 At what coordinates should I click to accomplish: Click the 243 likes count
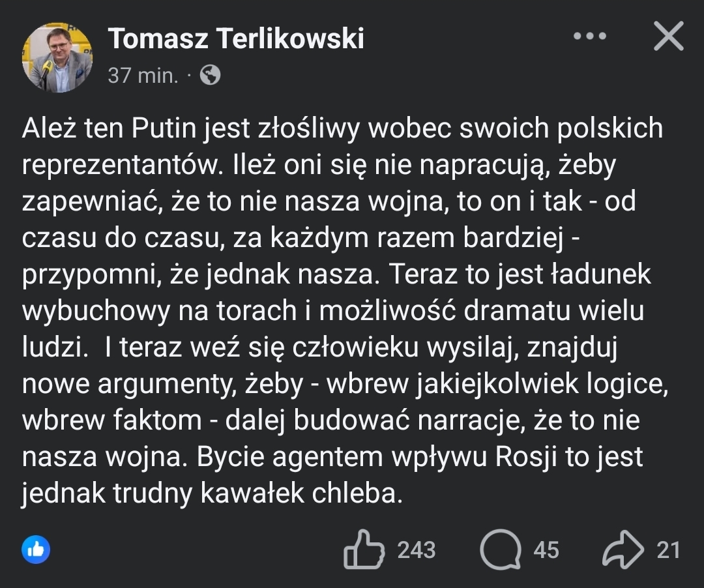click(417, 550)
